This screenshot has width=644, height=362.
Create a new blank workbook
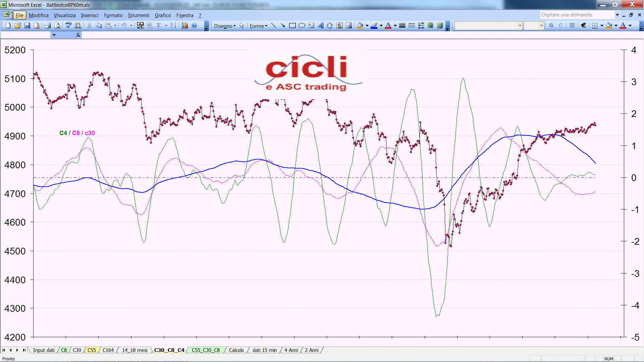point(8,25)
